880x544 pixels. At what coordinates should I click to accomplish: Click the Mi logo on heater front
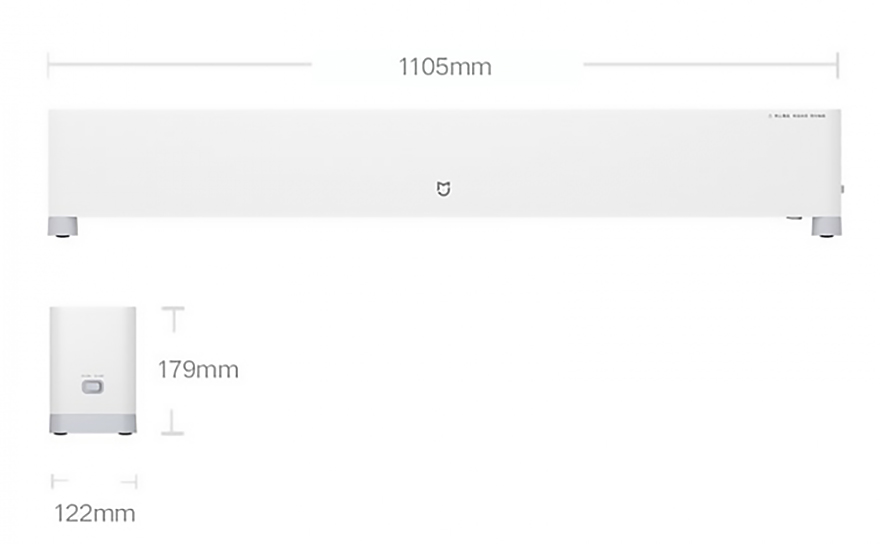440,190
